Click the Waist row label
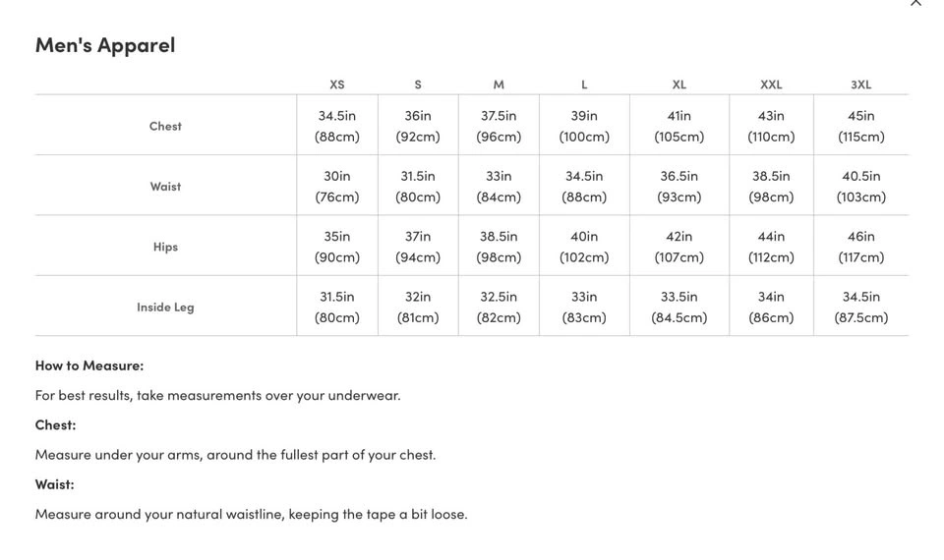944x560 pixels. coord(165,186)
